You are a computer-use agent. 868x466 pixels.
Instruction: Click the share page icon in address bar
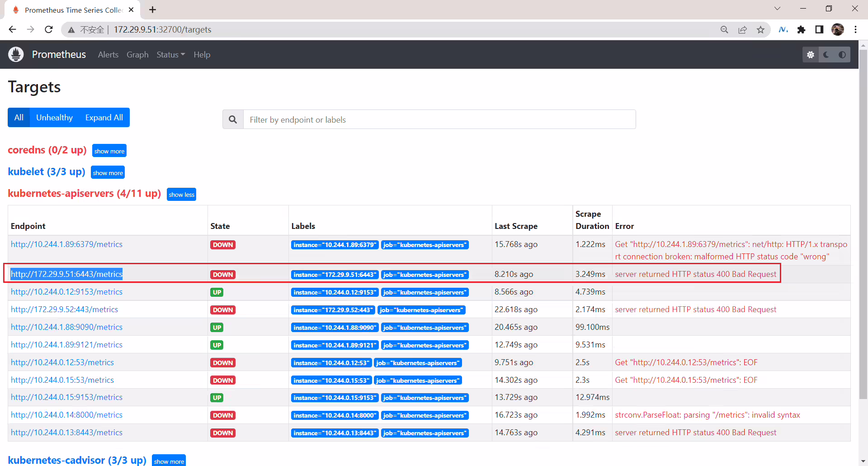742,29
